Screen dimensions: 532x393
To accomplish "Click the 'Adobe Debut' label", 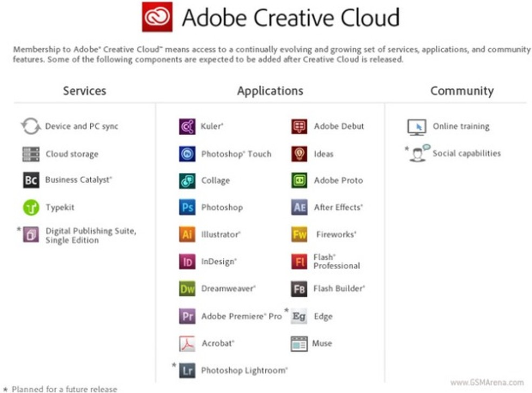I will 339,126.
